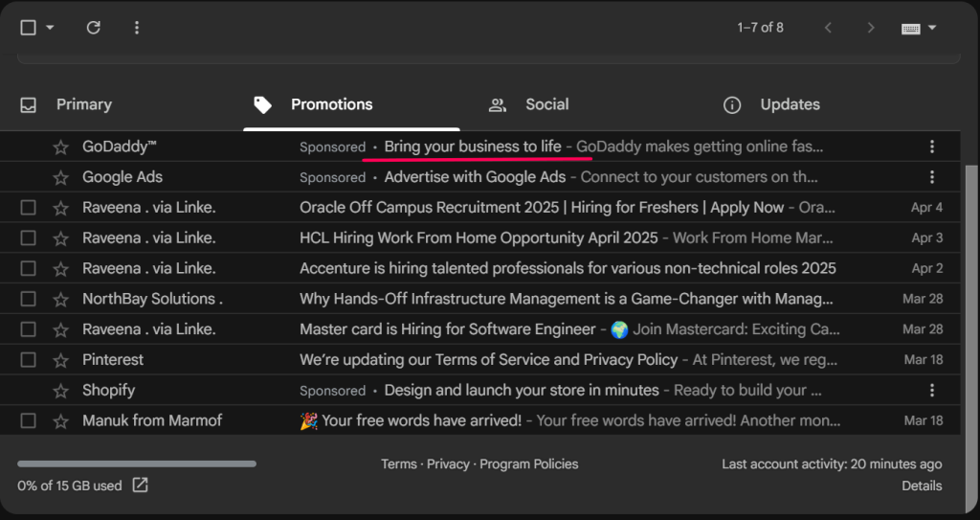Star the Shopify sponsored email

point(60,391)
